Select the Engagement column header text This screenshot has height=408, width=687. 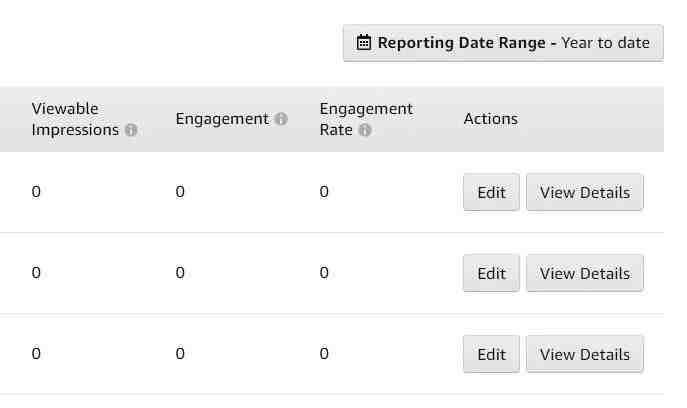pos(222,119)
